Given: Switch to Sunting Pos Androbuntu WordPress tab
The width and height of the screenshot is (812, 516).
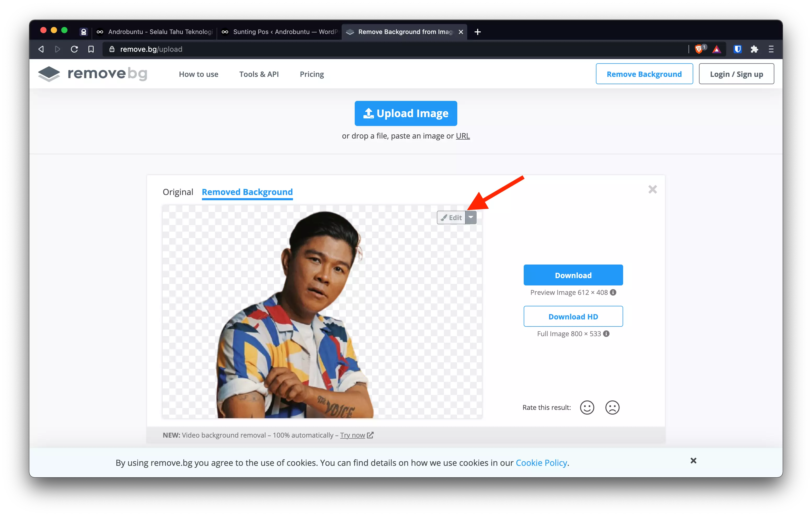Looking at the screenshot, I should [280, 32].
